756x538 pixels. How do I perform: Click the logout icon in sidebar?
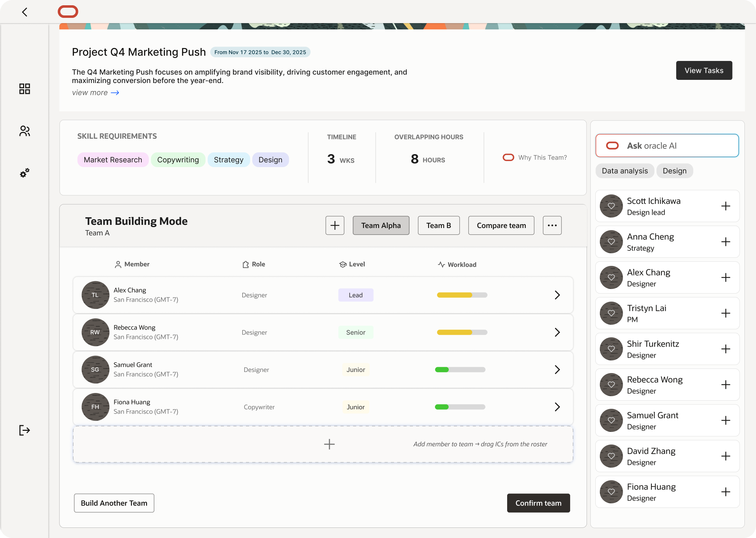(24, 430)
